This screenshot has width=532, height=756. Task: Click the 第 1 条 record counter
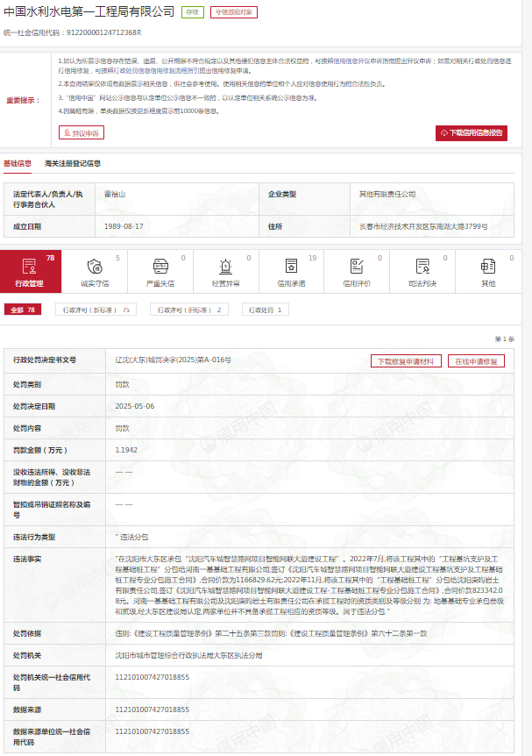505,339
